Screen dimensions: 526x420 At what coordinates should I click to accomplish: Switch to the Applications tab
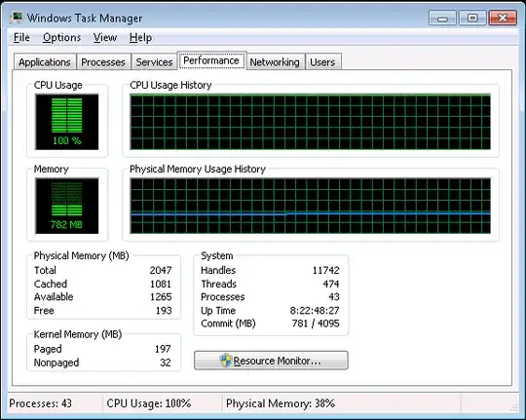[45, 62]
